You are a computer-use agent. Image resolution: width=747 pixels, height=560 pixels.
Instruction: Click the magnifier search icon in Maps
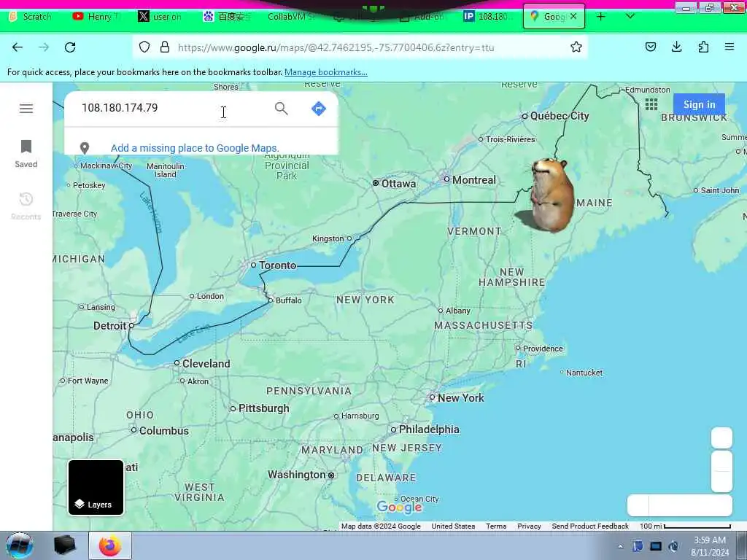(x=281, y=109)
